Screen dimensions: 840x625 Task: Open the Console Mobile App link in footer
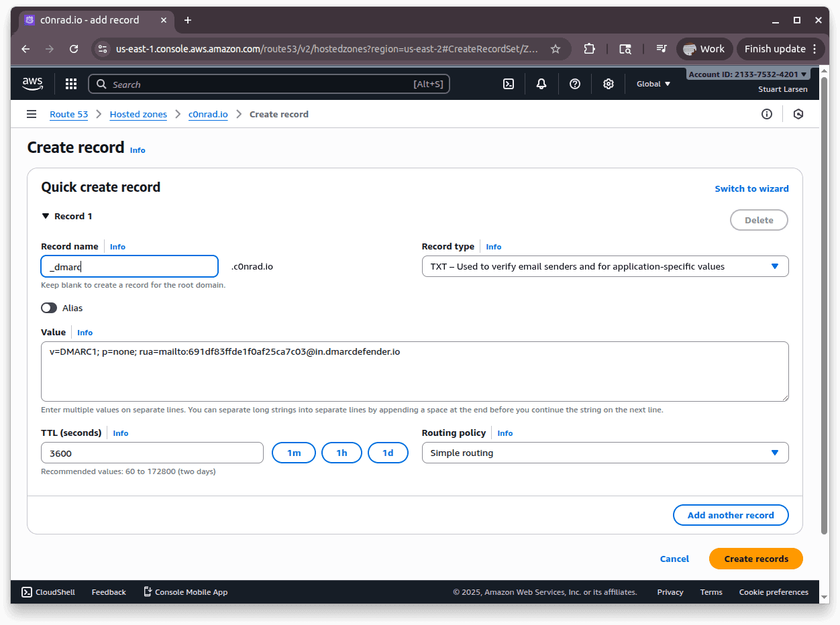click(185, 592)
